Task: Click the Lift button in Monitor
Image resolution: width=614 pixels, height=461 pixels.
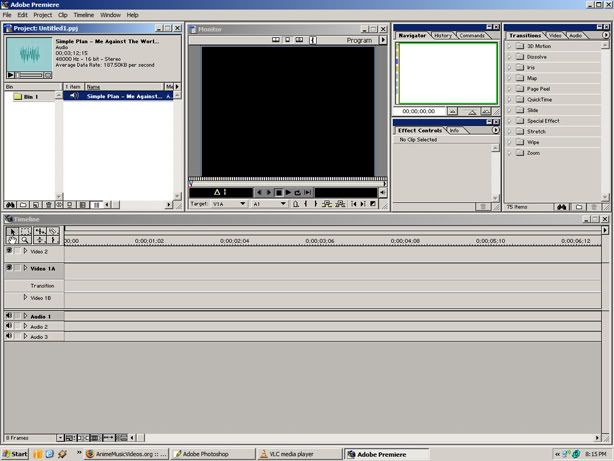Action: click(x=327, y=204)
